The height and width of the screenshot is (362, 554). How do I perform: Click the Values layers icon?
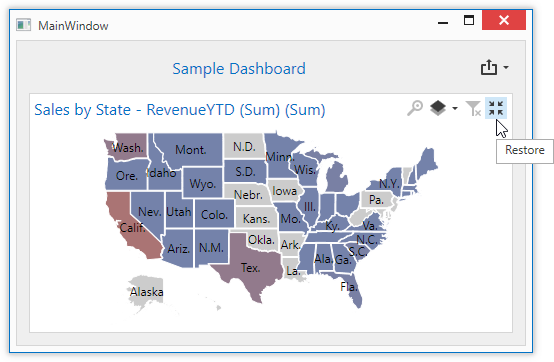[x=438, y=108]
